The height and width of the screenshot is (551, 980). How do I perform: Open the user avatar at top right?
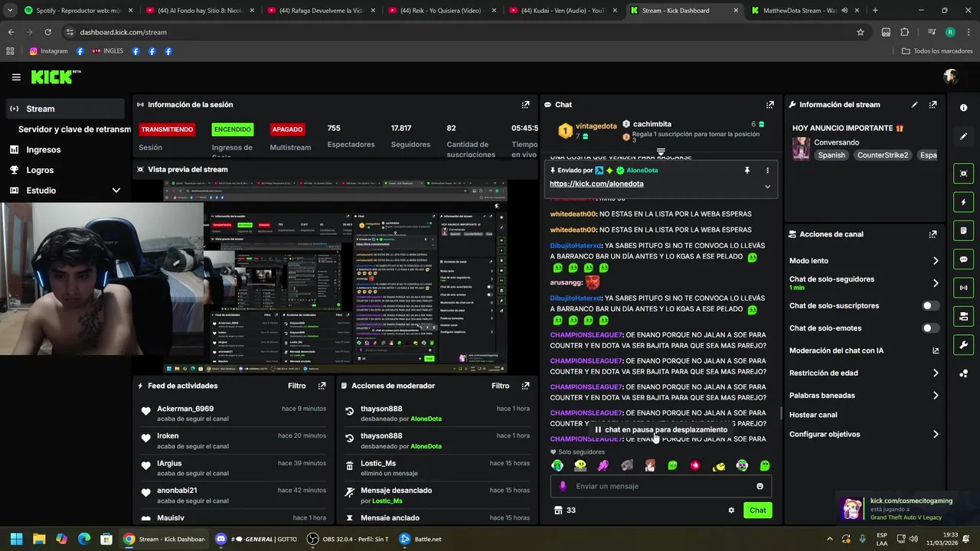[x=951, y=77]
